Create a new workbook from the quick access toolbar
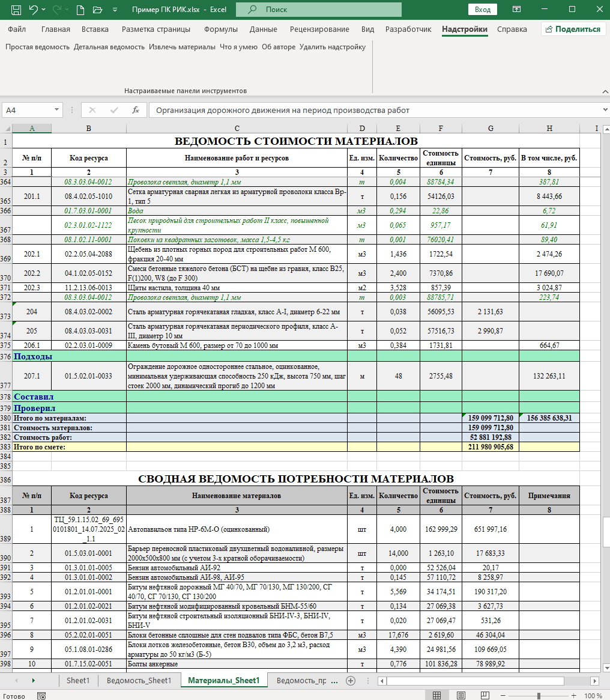This screenshot has height=700, width=610. [x=80, y=10]
